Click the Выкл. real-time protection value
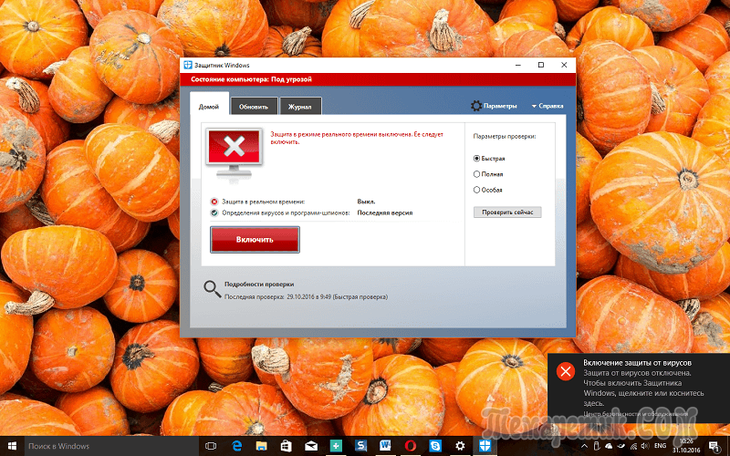Image resolution: width=730 pixels, height=456 pixels. point(366,202)
